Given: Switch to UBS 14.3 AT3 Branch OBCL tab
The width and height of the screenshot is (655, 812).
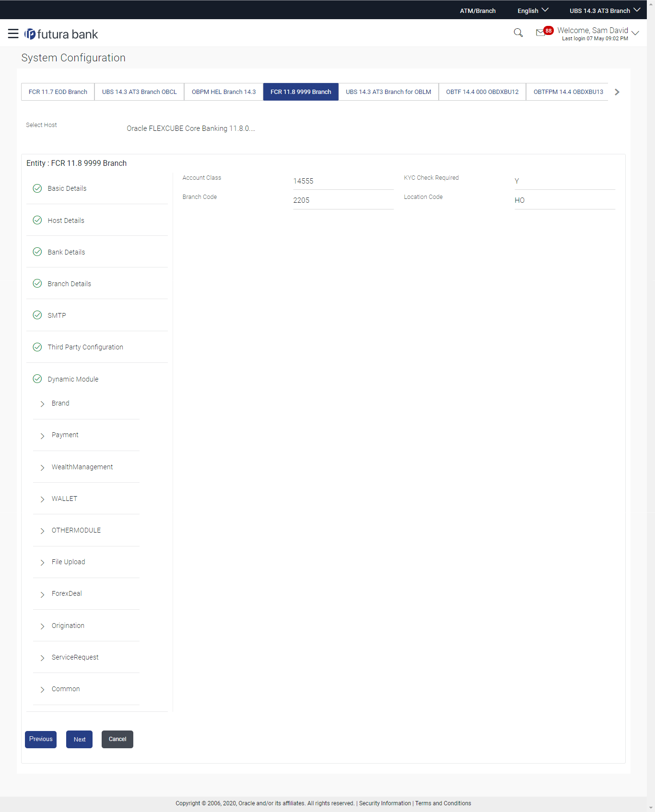Looking at the screenshot, I should (x=140, y=92).
